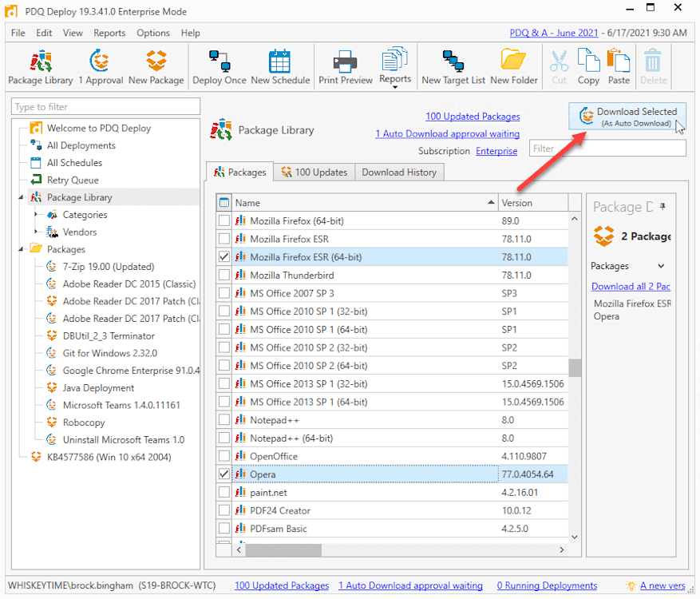Click the scroll down arrow of package list
Image resolution: width=700 pixels, height=599 pixels.
pyautogui.click(x=575, y=538)
